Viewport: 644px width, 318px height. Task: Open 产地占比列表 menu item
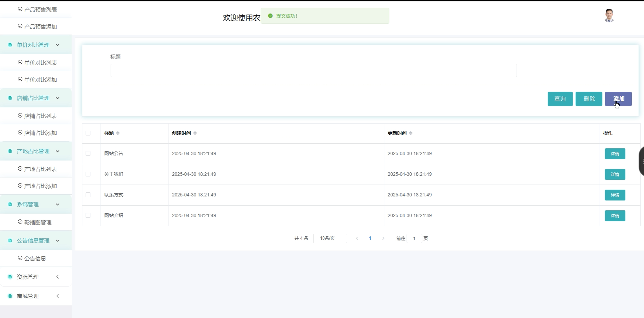(x=36, y=169)
